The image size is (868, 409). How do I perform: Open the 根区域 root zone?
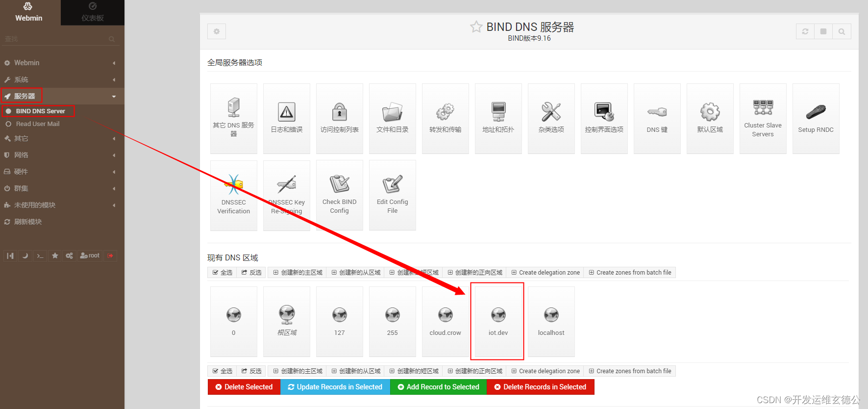point(287,322)
